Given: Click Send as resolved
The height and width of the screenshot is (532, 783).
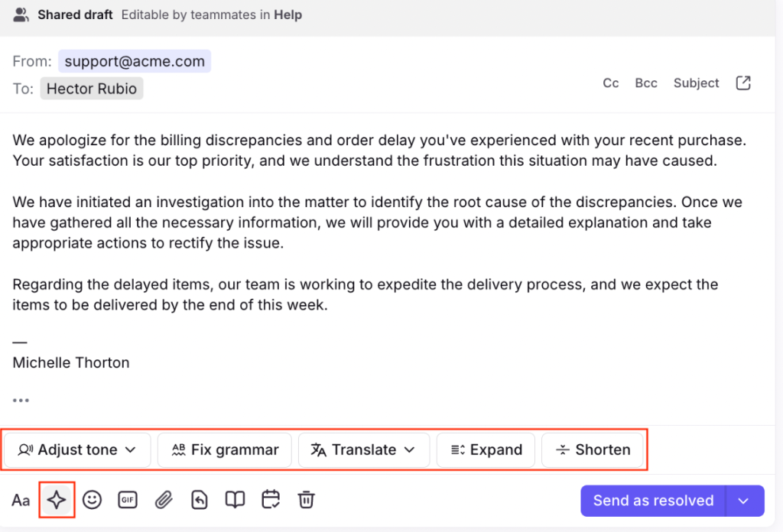Looking at the screenshot, I should (x=653, y=501).
